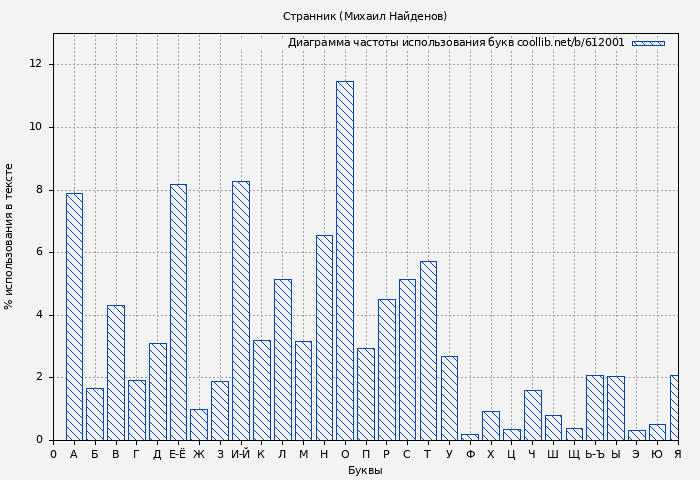Select the bar for letter У
The width and height of the screenshot is (700, 480).
pos(449,398)
